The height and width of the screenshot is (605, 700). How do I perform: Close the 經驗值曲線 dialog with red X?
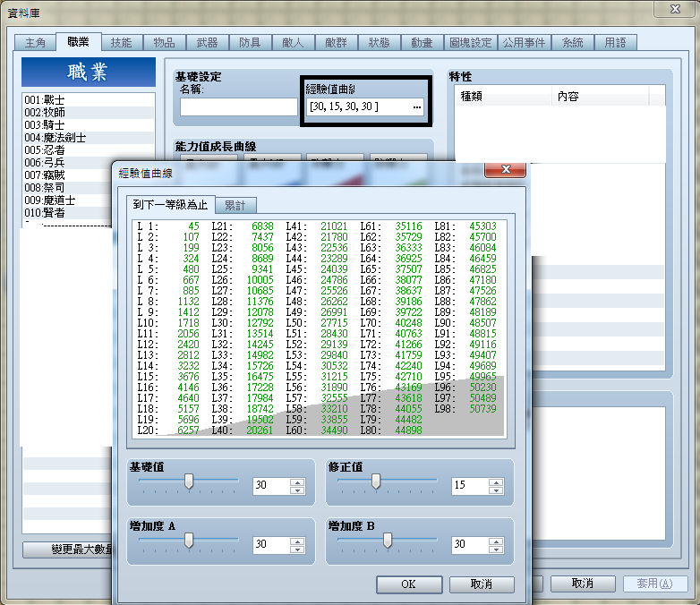click(x=506, y=169)
